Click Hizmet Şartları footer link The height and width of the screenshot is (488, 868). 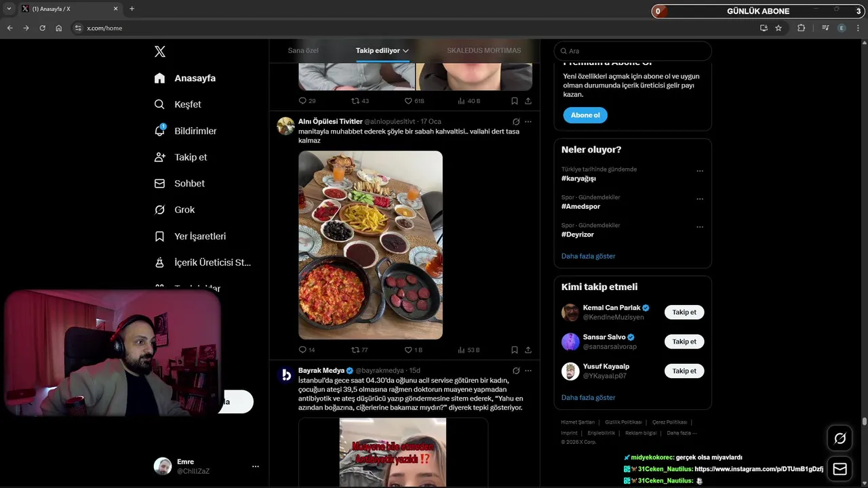pyautogui.click(x=578, y=422)
